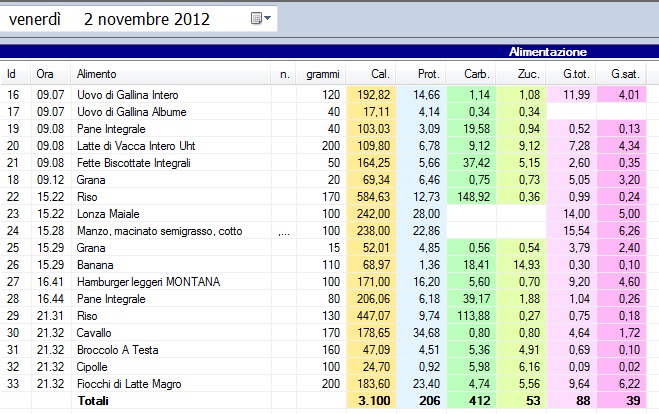
Task: Click the yellow calorie cell 584,63
Action: (371, 196)
